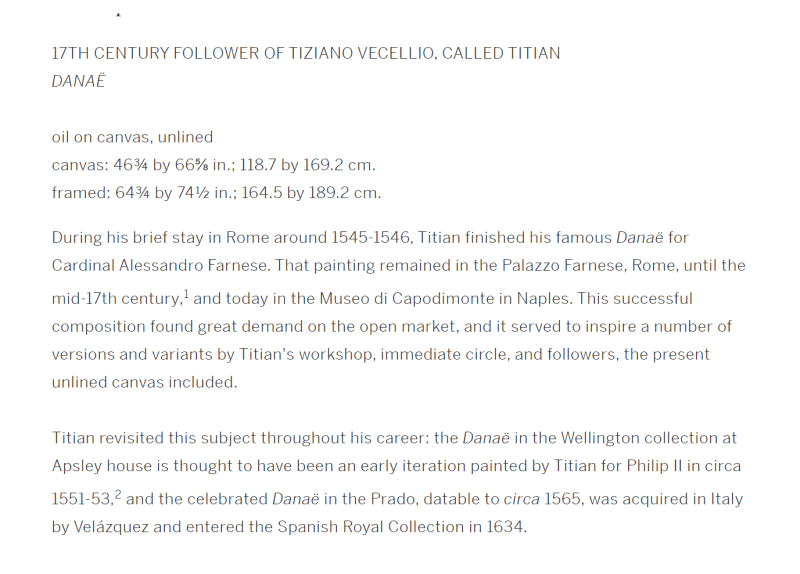Click the canvas dimensions line '118.7 by 169.2 cm'
The image size is (800, 574).
click(213, 165)
